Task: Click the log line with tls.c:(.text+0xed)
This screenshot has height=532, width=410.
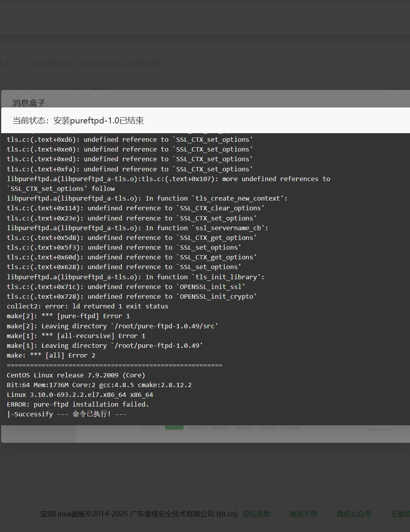Action: click(x=130, y=159)
